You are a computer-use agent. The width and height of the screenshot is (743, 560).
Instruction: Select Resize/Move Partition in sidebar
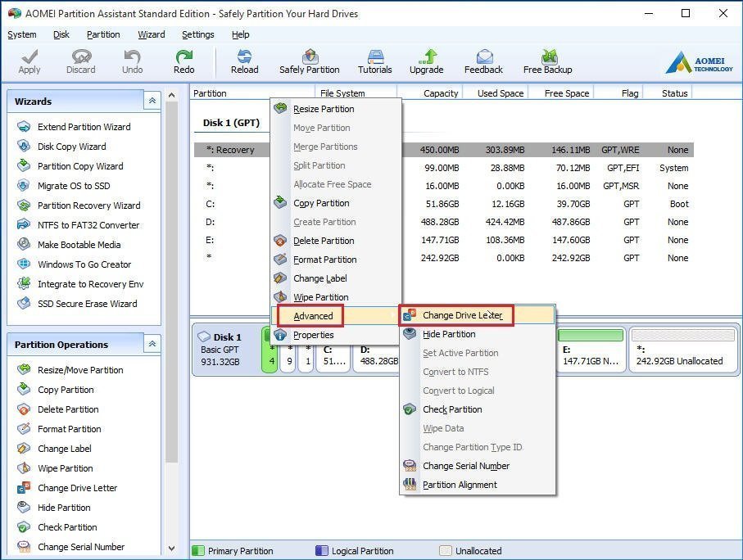click(80, 370)
